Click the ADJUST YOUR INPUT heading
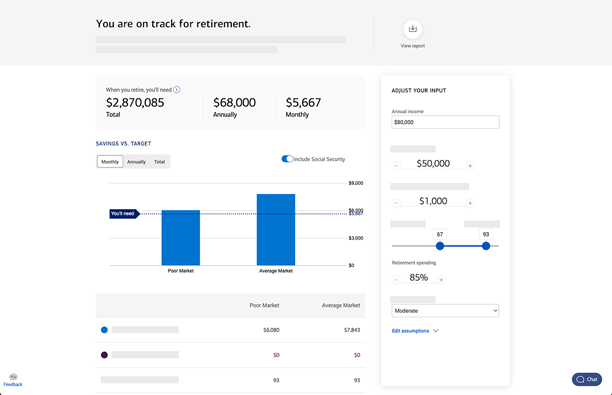 pyautogui.click(x=419, y=91)
